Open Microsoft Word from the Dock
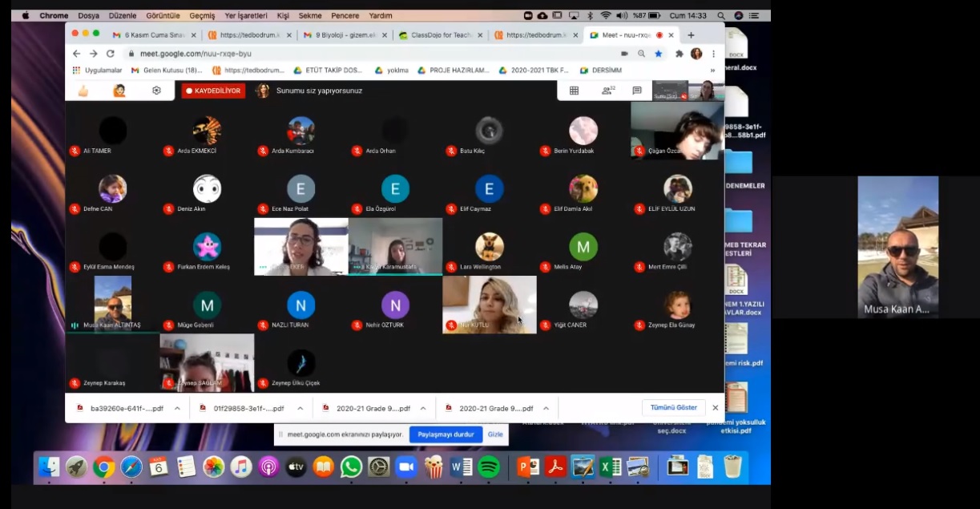Screen dimensions: 980x509 point(462,467)
